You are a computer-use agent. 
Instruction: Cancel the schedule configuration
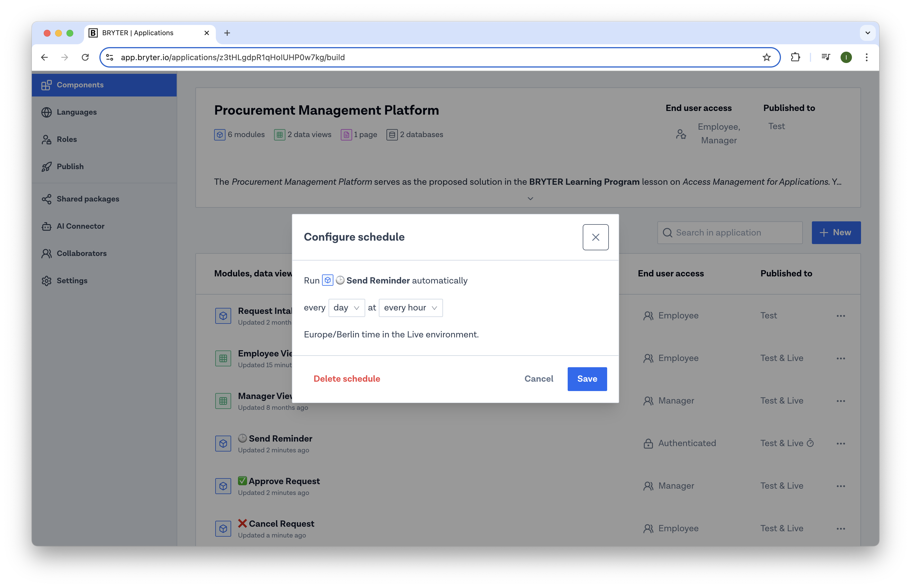coord(538,379)
